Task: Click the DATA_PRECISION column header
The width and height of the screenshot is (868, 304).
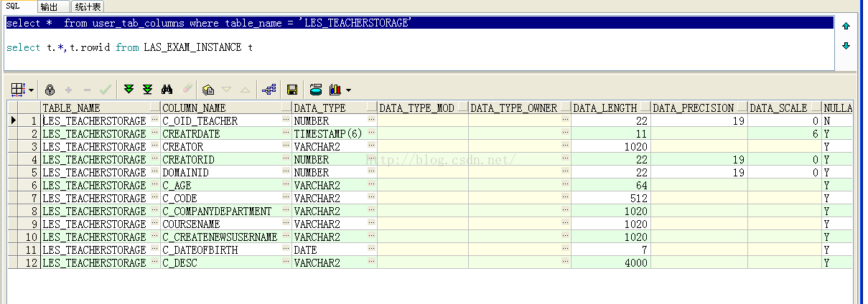Action: [699, 108]
